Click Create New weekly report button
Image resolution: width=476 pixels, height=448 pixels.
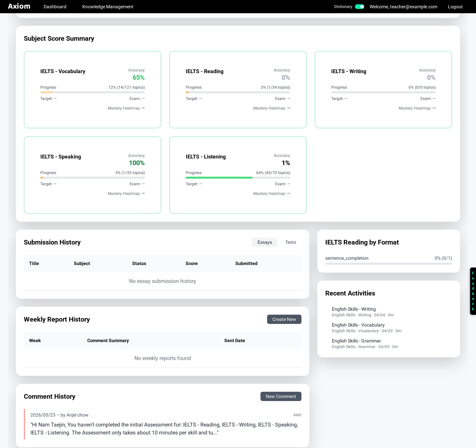[x=284, y=319]
